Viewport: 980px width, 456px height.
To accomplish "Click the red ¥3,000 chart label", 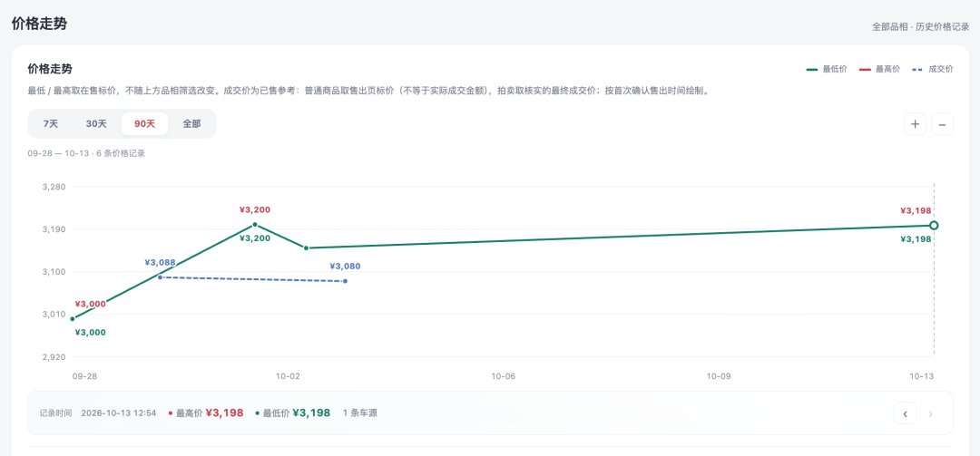I will coord(90,304).
